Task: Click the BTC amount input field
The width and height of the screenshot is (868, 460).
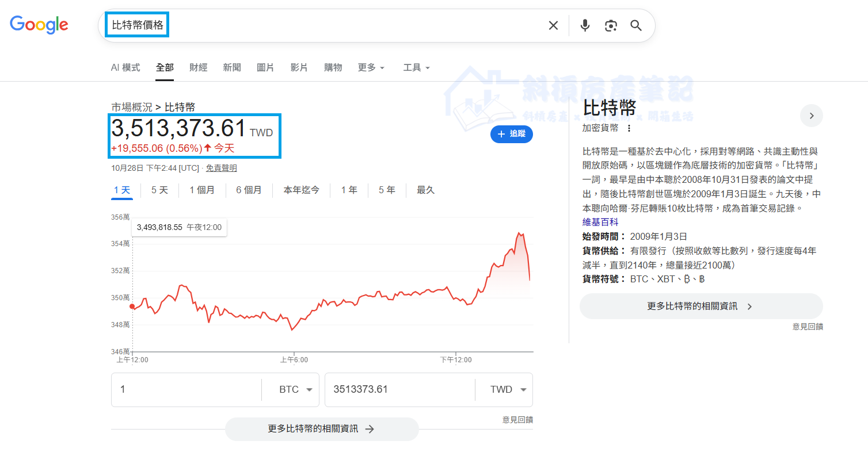Action: tap(185, 390)
